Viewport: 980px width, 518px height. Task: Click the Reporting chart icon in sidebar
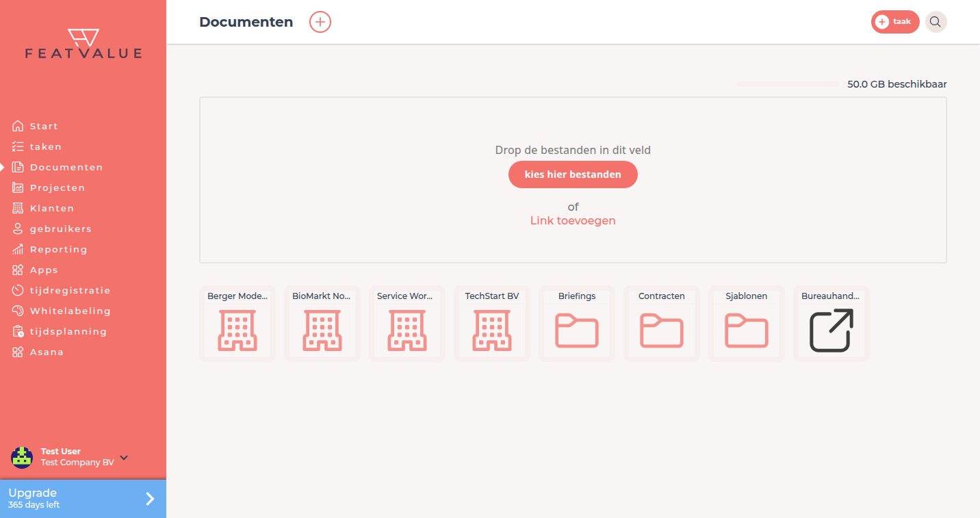18,249
